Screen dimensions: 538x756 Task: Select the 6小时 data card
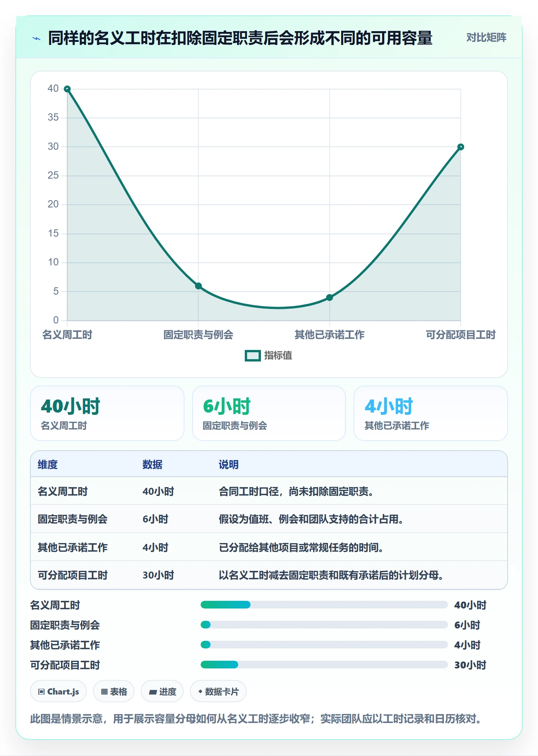[269, 413]
